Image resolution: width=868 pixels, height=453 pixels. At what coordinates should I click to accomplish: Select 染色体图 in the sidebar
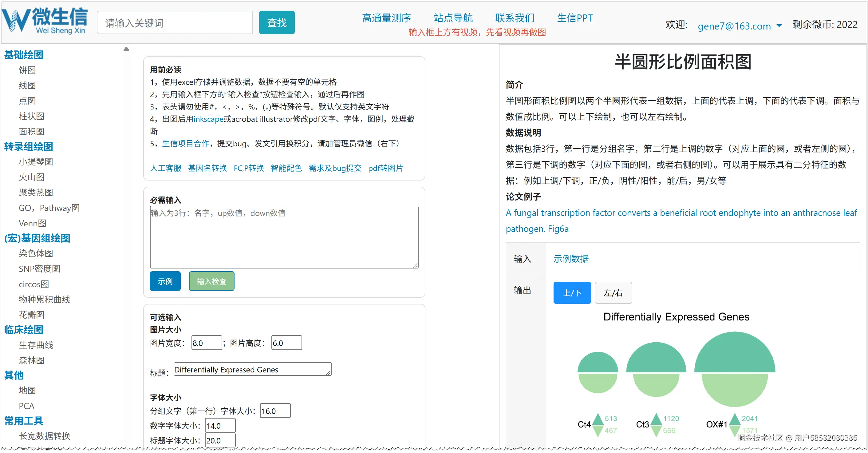tap(36, 253)
